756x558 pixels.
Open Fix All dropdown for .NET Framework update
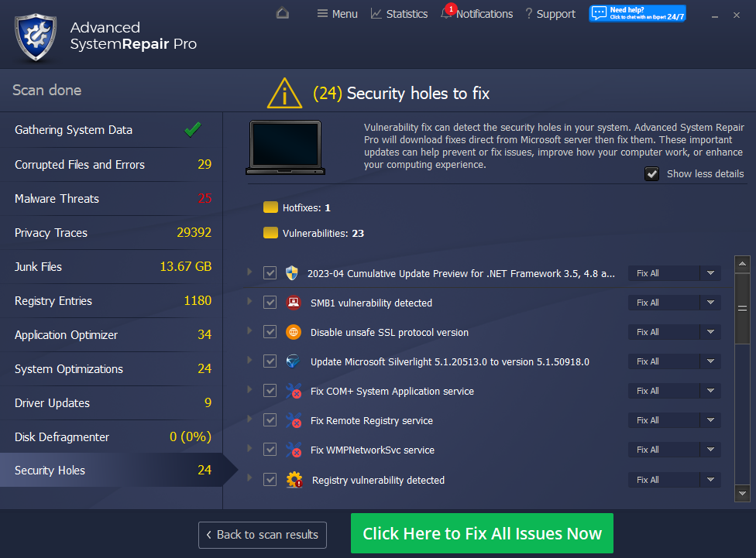click(x=710, y=273)
